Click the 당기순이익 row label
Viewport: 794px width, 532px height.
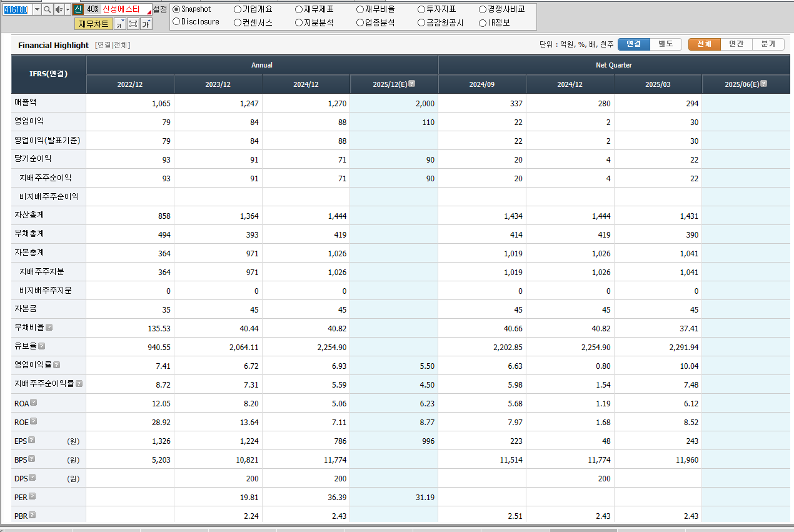(x=33, y=158)
